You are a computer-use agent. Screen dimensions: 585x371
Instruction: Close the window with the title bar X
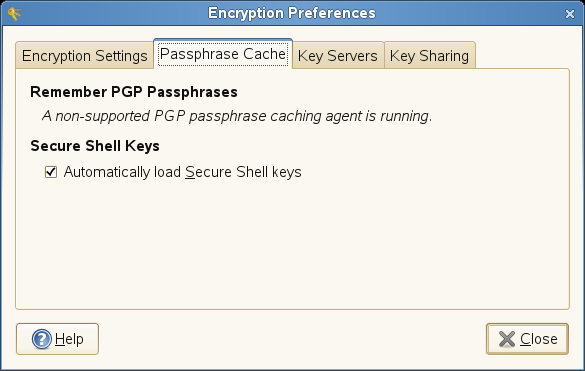click(x=570, y=14)
